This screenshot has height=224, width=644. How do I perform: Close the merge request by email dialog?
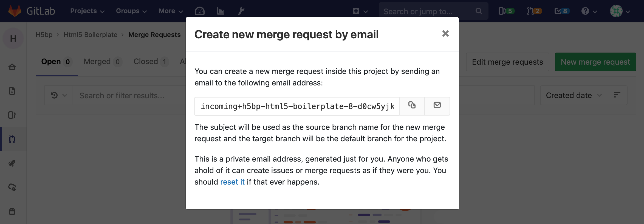pyautogui.click(x=445, y=34)
